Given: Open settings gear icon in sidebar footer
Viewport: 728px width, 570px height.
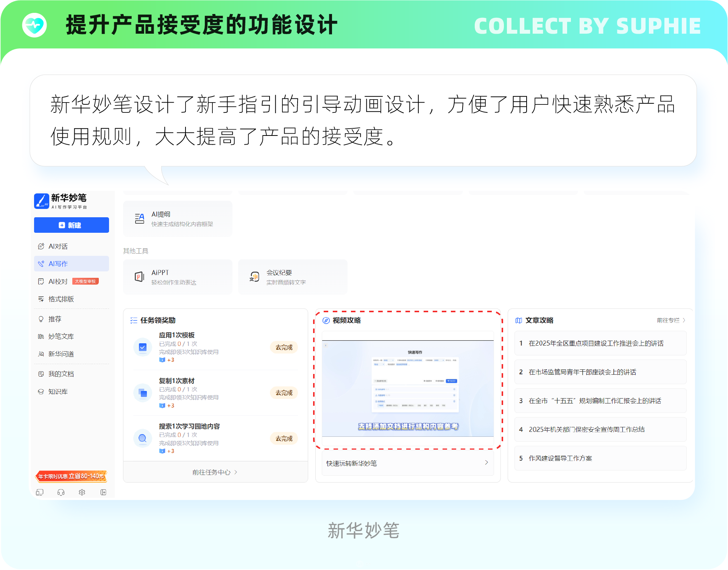Looking at the screenshot, I should (82, 492).
